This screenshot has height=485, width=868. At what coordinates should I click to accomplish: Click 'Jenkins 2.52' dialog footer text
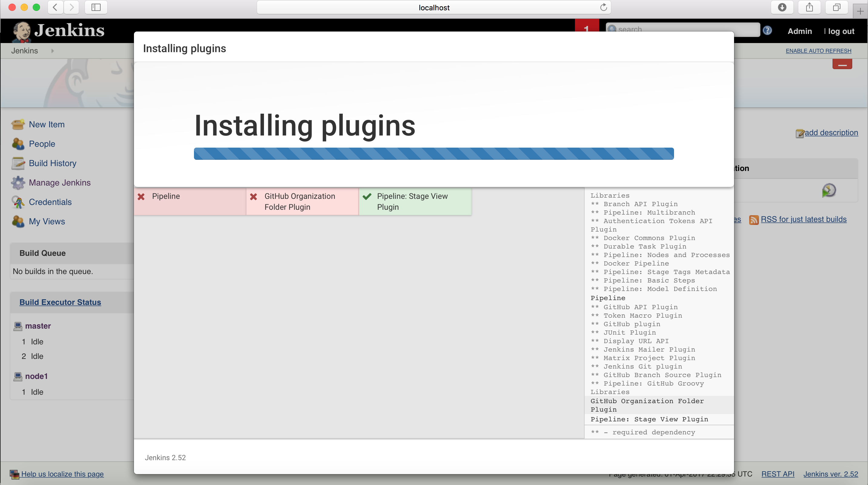tap(165, 458)
